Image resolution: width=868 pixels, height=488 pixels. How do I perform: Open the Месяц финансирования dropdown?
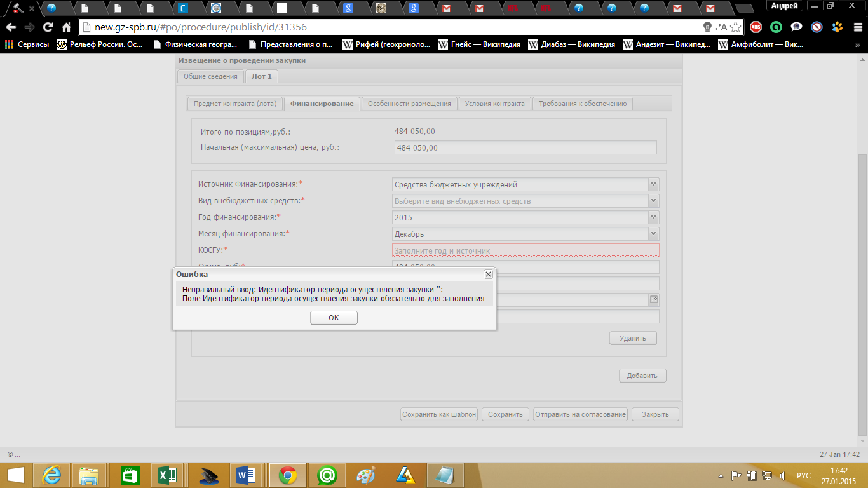(x=653, y=234)
